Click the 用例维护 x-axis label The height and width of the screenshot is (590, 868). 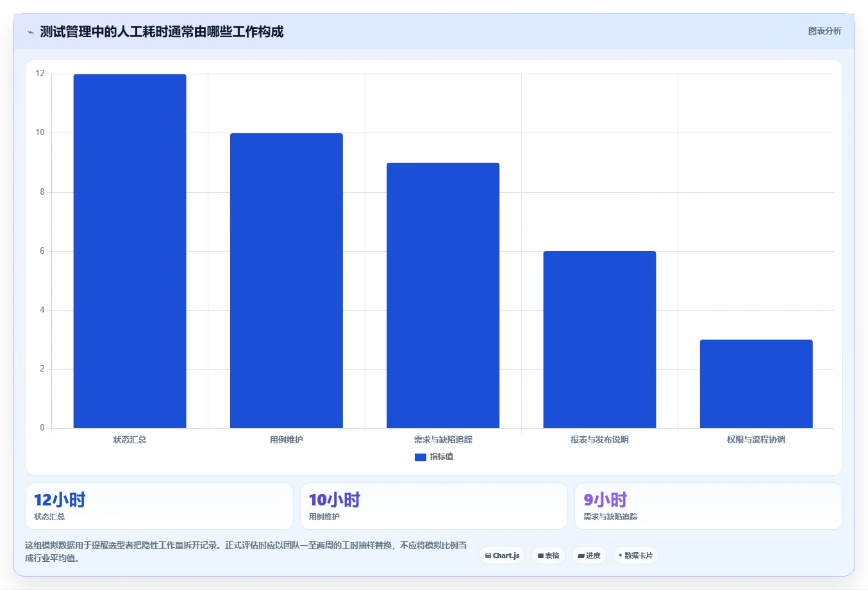[287, 439]
